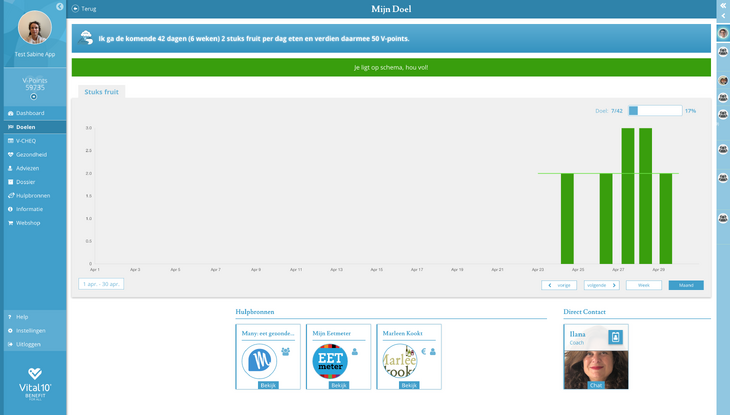This screenshot has width=730, height=415.
Task: Go to the vorige period in chart
Action: 560,285
